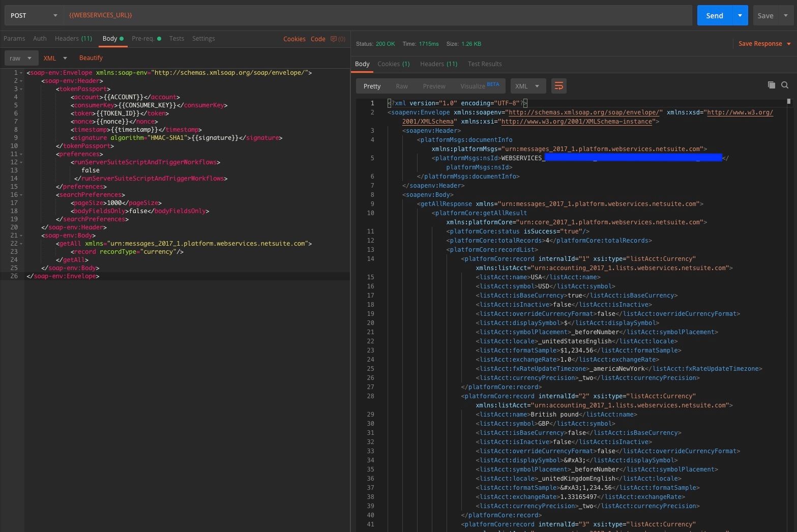The image size is (797, 532).
Task: Select the 1.26 KB size value
Action: pyautogui.click(x=471, y=44)
